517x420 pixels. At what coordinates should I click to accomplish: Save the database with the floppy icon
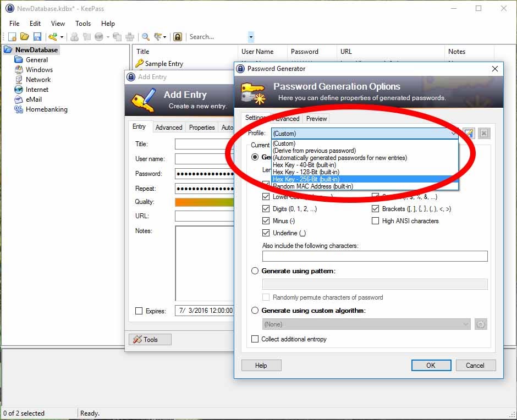37,37
